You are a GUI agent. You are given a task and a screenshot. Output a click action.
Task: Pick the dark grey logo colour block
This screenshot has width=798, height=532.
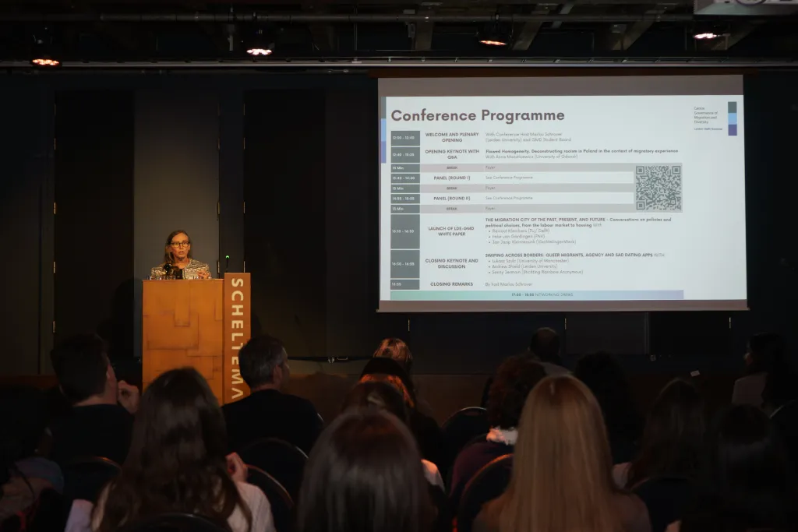732,107
